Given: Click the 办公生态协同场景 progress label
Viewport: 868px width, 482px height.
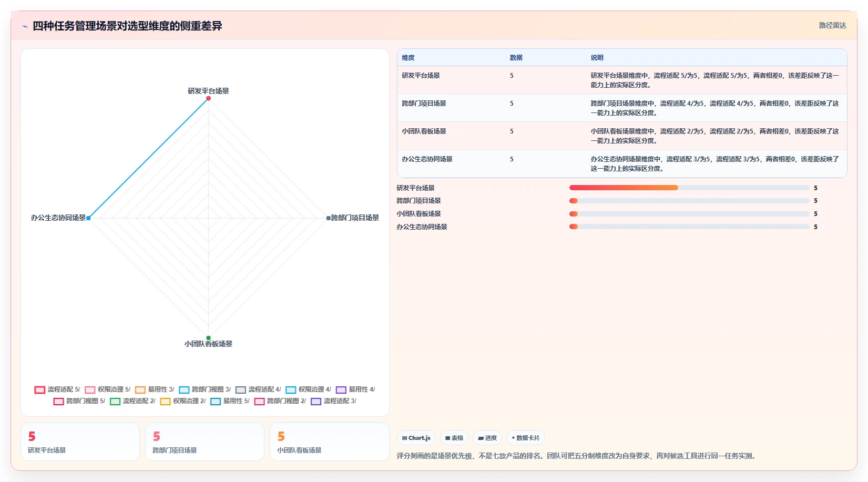Looking at the screenshot, I should [422, 227].
